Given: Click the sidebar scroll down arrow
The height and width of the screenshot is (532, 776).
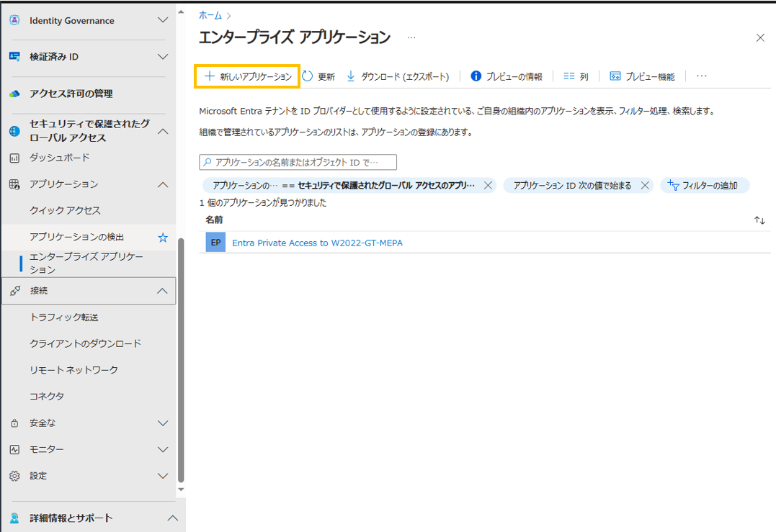Looking at the screenshot, I should coord(181,490).
